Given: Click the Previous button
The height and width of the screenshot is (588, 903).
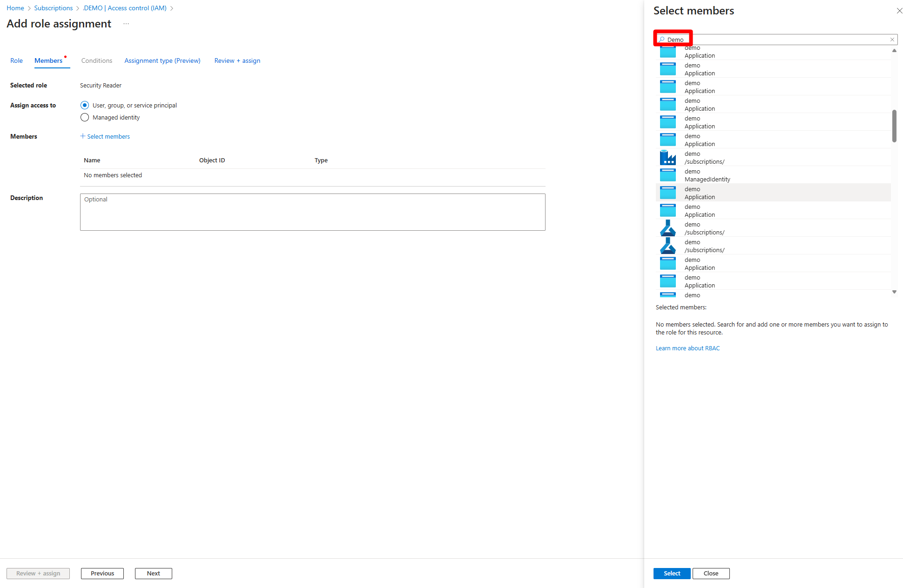Looking at the screenshot, I should coord(102,573).
